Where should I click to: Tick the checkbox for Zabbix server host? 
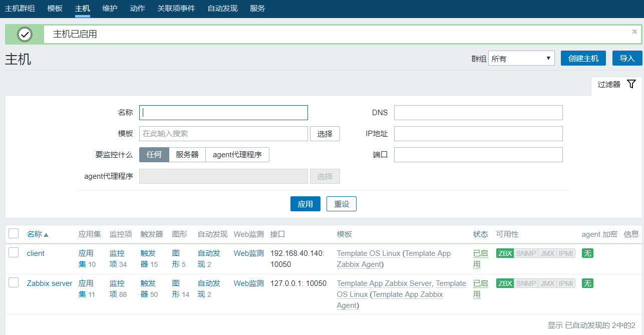coord(14,283)
